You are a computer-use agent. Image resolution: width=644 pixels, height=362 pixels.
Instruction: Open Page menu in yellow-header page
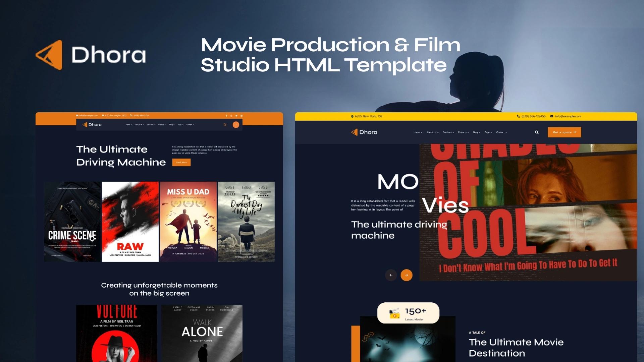(x=488, y=132)
